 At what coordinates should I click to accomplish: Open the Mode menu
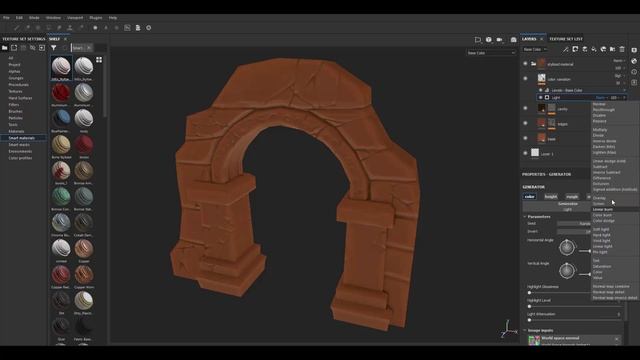(34, 18)
